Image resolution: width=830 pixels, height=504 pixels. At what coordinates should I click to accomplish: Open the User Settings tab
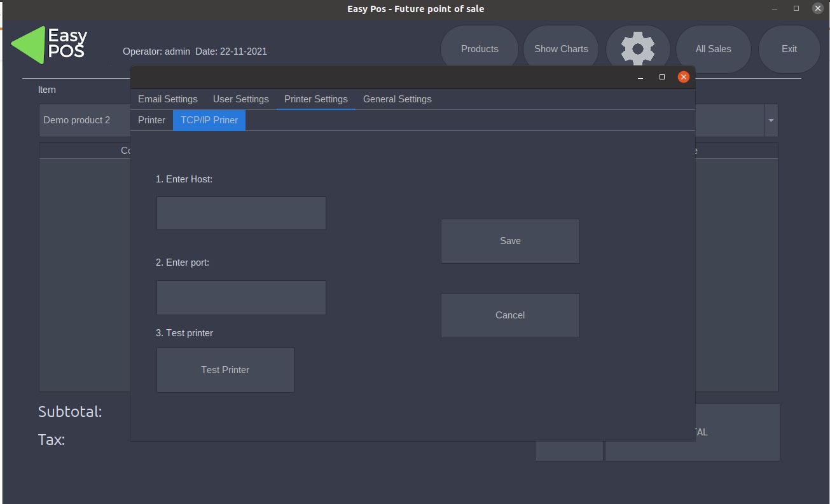(x=240, y=99)
